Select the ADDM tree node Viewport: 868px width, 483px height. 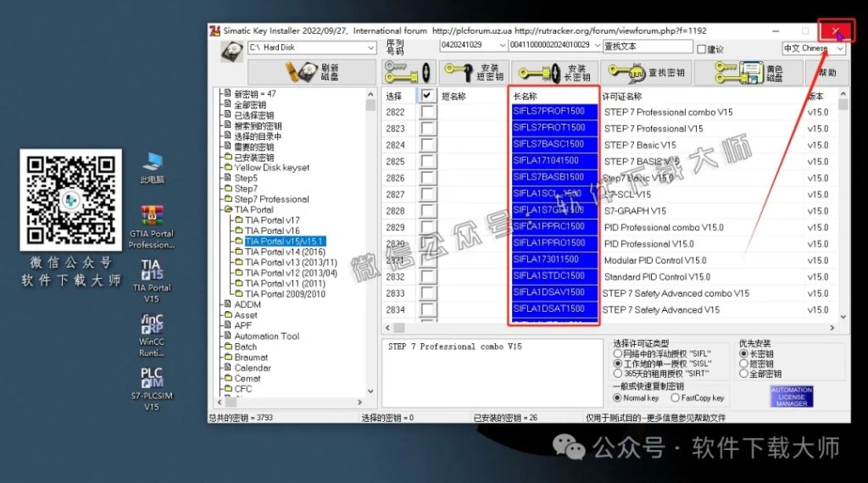point(248,305)
